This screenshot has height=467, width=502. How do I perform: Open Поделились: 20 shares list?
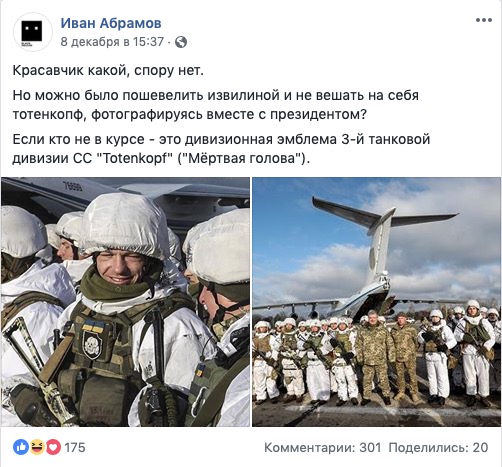click(438, 447)
